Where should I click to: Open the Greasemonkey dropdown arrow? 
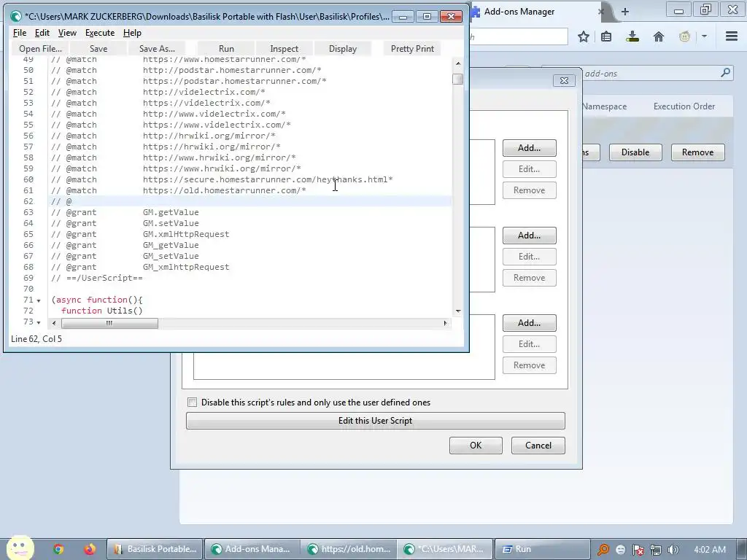click(704, 36)
